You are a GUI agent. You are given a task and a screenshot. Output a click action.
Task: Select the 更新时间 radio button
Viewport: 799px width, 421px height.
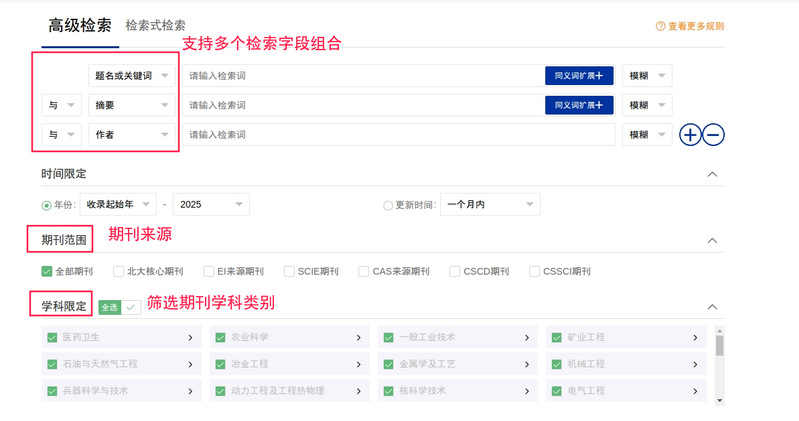pos(388,205)
